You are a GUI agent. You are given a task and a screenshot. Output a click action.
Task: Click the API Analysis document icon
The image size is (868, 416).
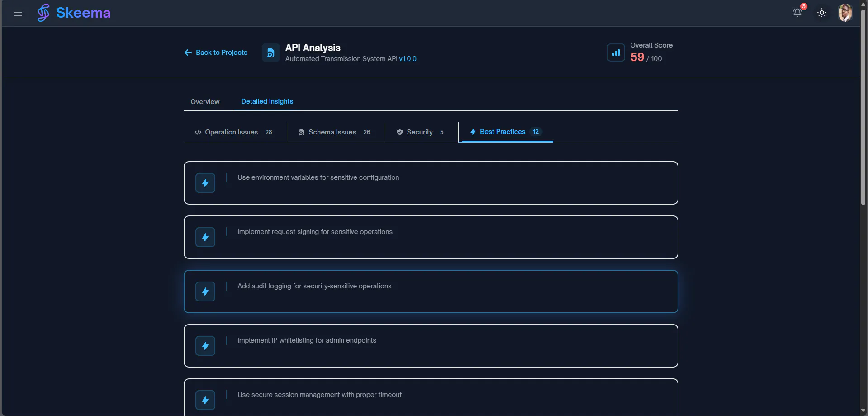[x=270, y=53]
